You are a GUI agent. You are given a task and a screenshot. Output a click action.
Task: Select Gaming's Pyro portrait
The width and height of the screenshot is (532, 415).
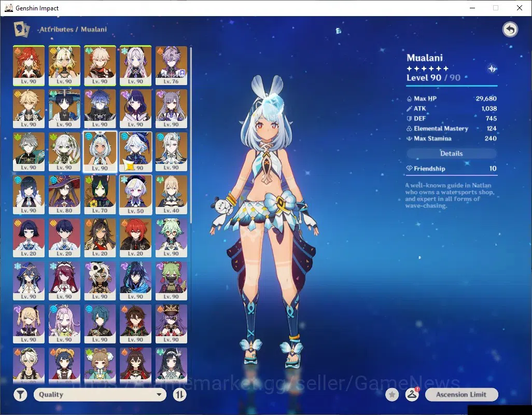pyautogui.click(x=136, y=324)
